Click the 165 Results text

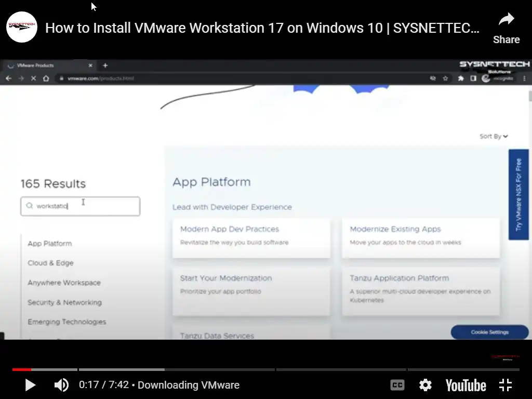tap(54, 184)
